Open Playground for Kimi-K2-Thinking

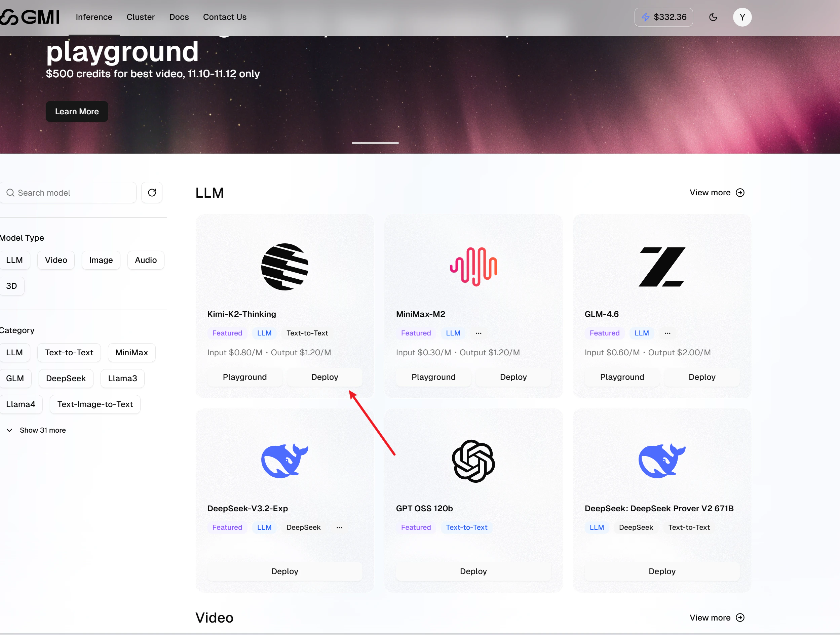click(x=244, y=377)
